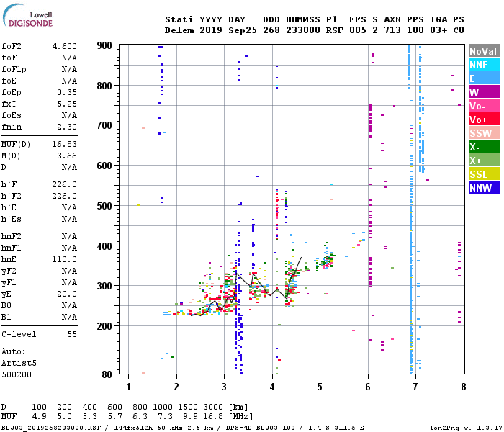This screenshot has height=432, width=504.
Task: Click the 8 MHz frequency axis label
Action: point(464,387)
